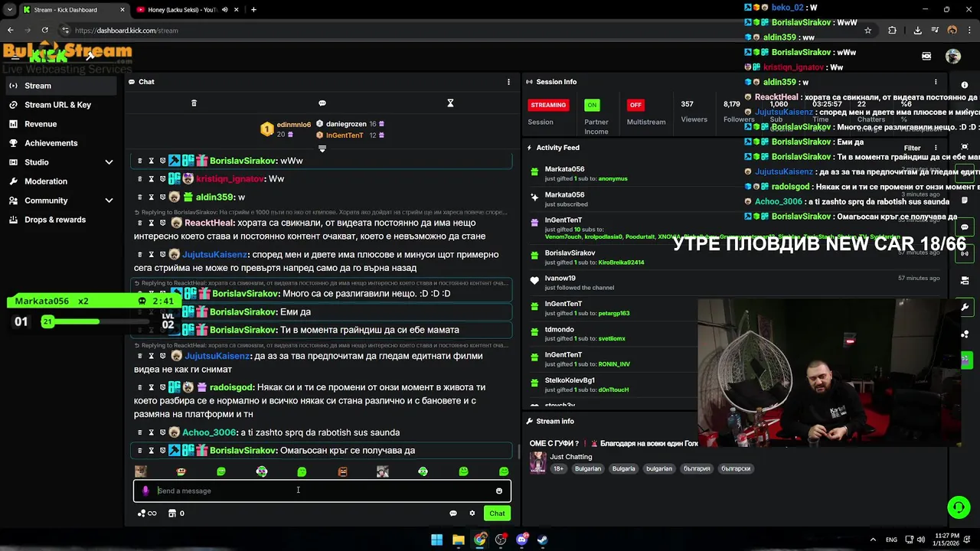This screenshot has height=551, width=980.
Task: Toggle Multistream OFF badge
Action: [x=635, y=105]
